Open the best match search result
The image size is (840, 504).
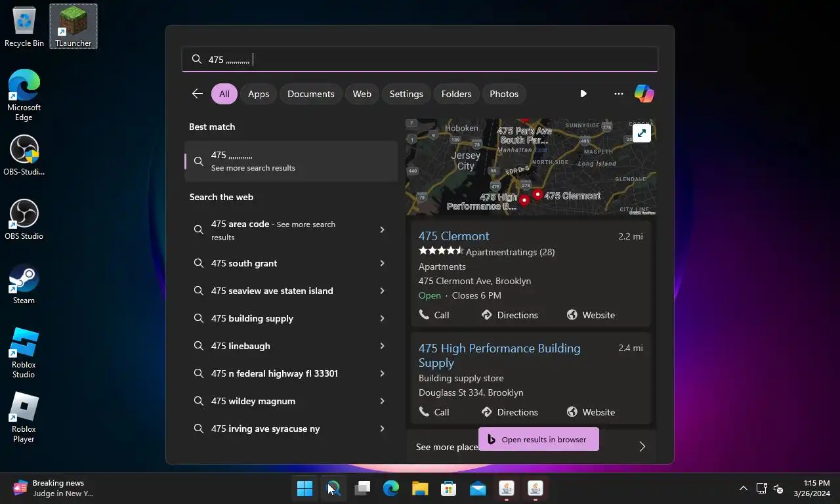291,161
